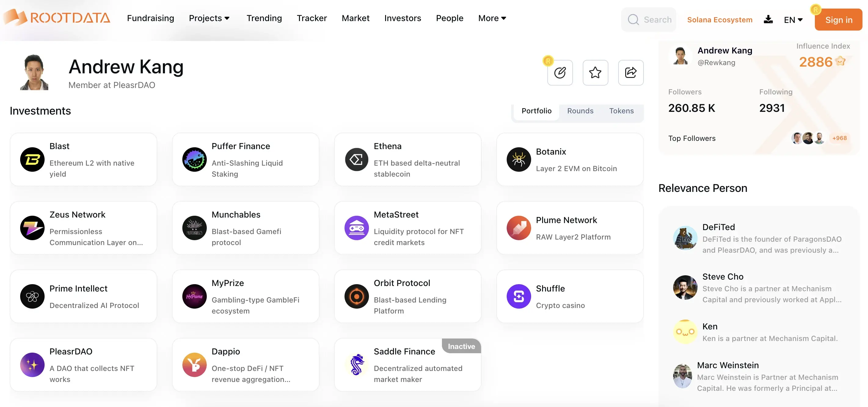Switch to the Tokens tab
Viewport: 868px width, 407px height.
pos(621,111)
